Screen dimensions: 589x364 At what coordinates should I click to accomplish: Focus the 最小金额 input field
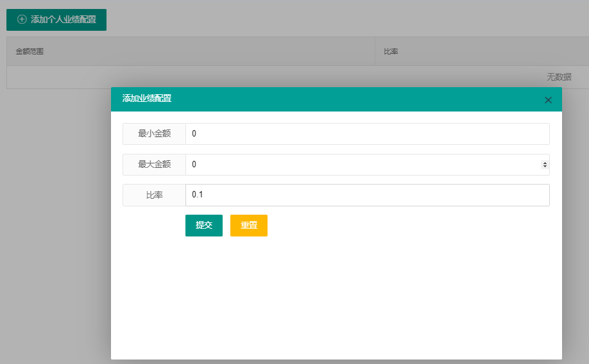click(x=367, y=134)
